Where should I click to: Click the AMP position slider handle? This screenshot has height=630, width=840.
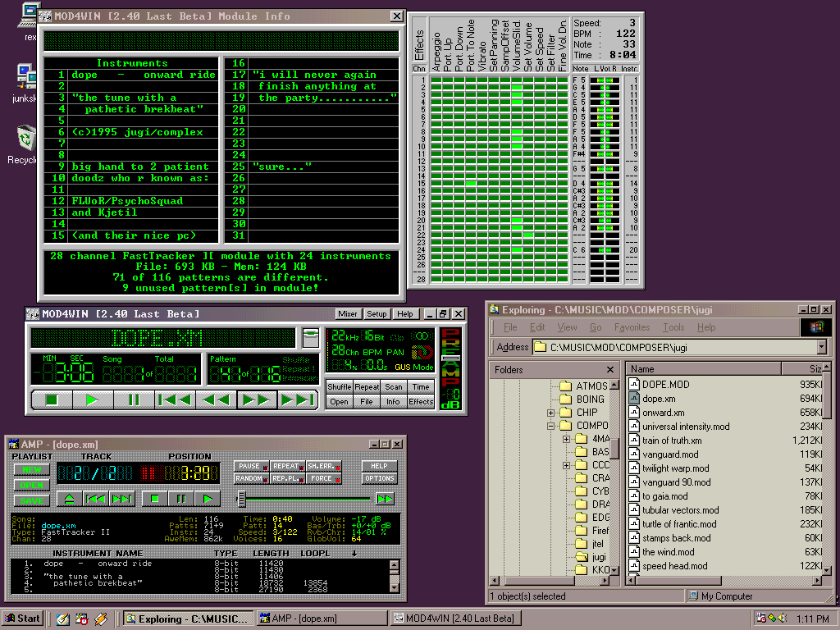coord(242,499)
